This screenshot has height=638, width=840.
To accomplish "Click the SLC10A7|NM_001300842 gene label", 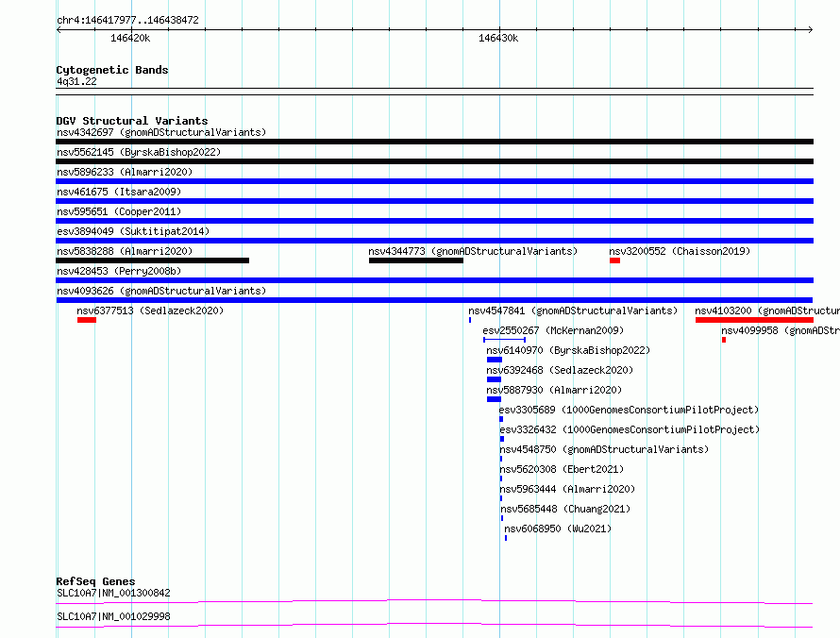I will 113,593.
